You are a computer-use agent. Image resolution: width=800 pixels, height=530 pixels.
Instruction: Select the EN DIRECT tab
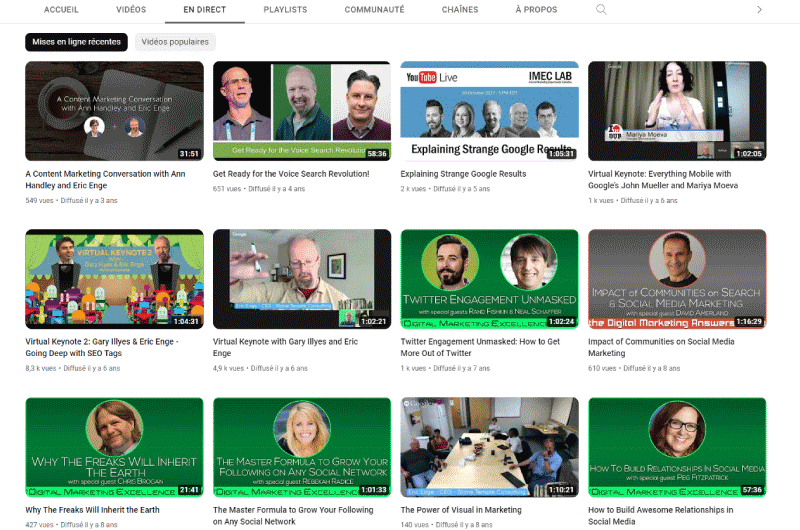pos(205,10)
